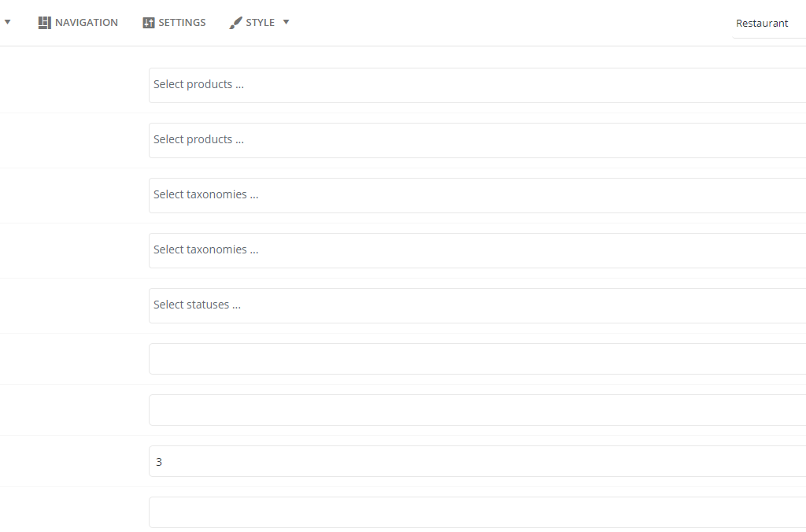The height and width of the screenshot is (532, 806).
Task: Open the STYLE menu label
Action: pyautogui.click(x=260, y=23)
